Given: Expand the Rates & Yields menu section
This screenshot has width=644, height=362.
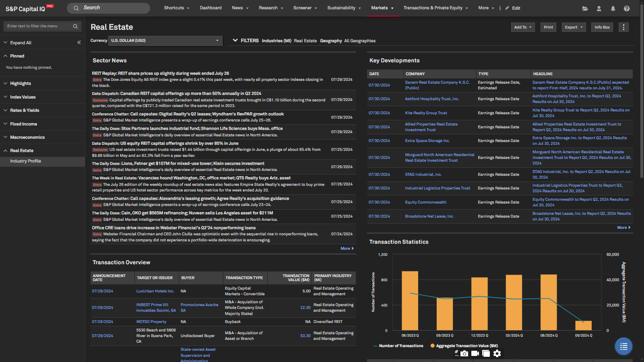Looking at the screenshot, I should click(25, 110).
